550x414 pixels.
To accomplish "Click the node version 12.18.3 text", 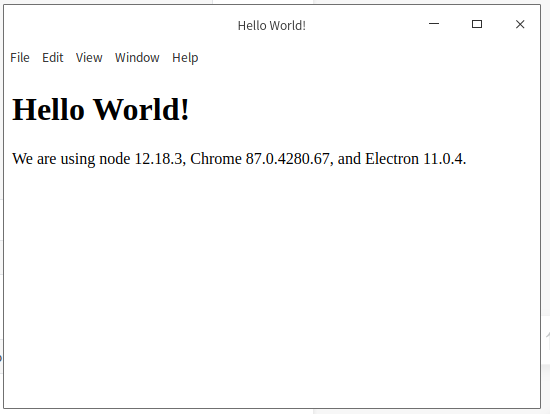I will 159,159.
